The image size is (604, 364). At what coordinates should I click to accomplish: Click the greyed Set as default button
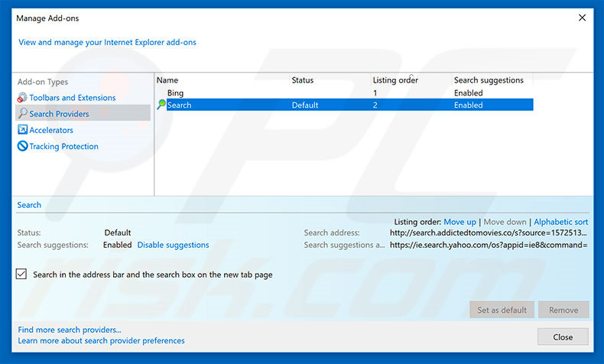click(x=502, y=310)
